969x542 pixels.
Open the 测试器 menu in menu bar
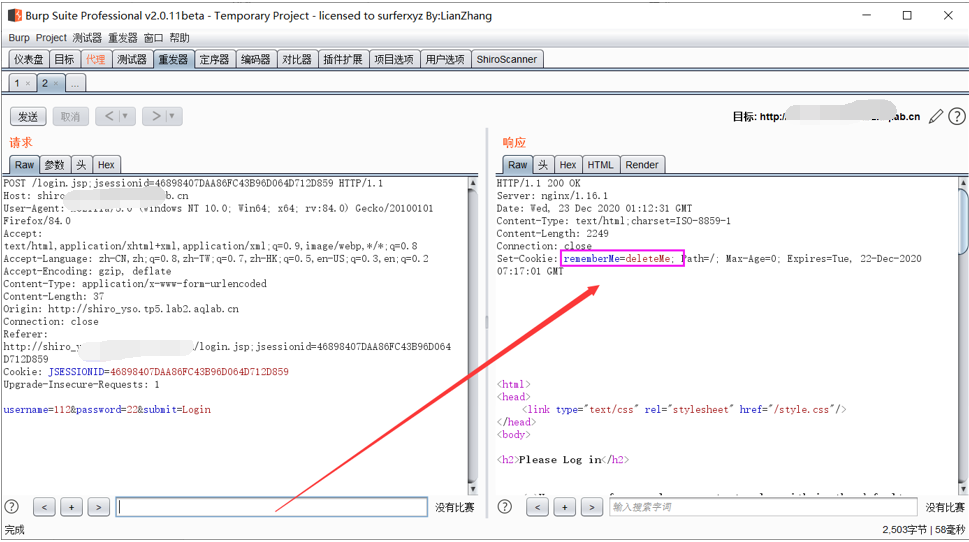coord(87,38)
